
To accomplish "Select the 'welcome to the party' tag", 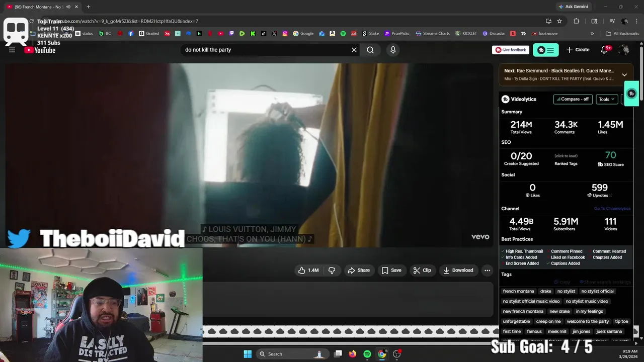I will [x=588, y=321].
